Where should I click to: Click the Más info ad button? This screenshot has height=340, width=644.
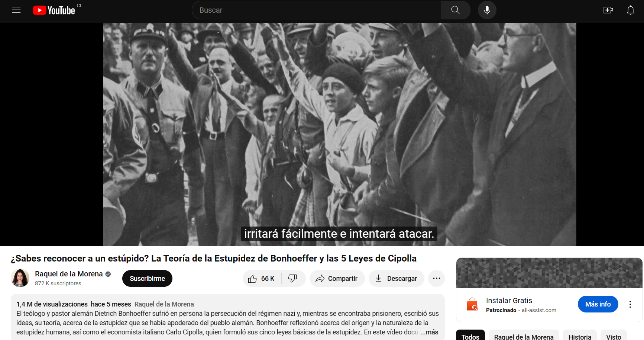(598, 304)
